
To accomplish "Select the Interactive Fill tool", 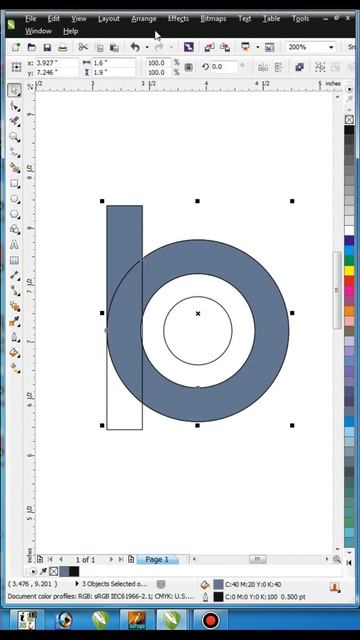I will (x=15, y=368).
